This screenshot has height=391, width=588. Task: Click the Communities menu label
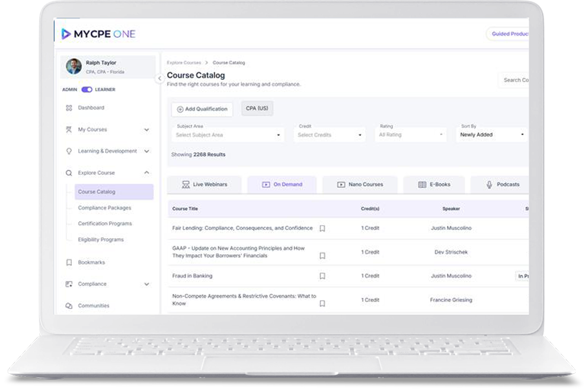pos(94,306)
